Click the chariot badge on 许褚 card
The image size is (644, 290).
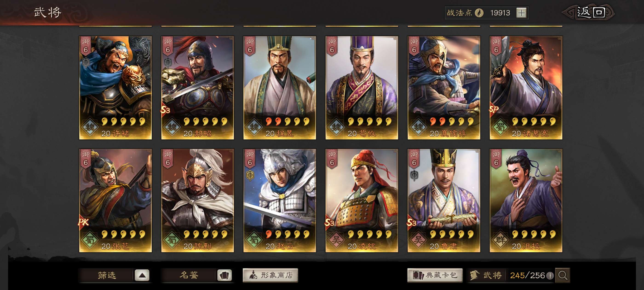point(86,62)
